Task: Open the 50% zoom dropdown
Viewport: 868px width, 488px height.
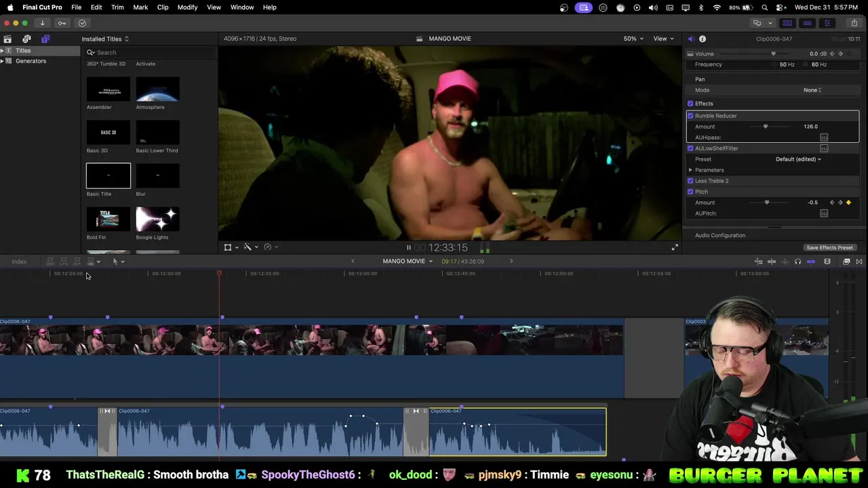Action: (x=633, y=39)
